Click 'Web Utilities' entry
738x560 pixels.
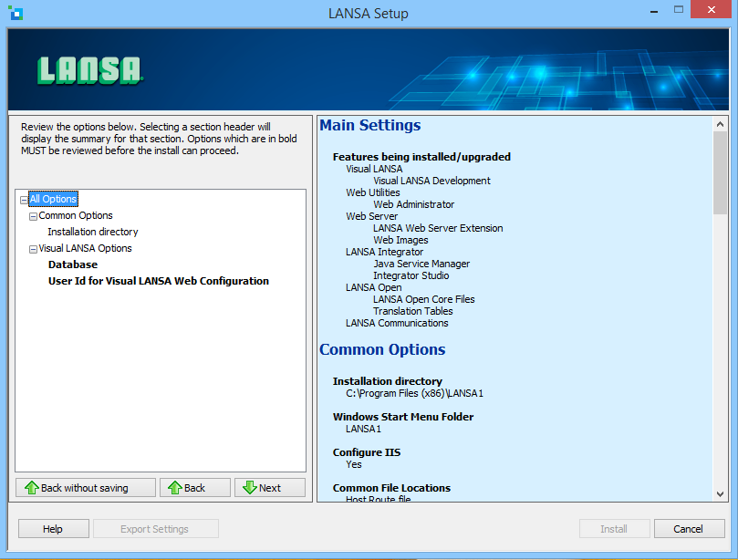(x=373, y=192)
